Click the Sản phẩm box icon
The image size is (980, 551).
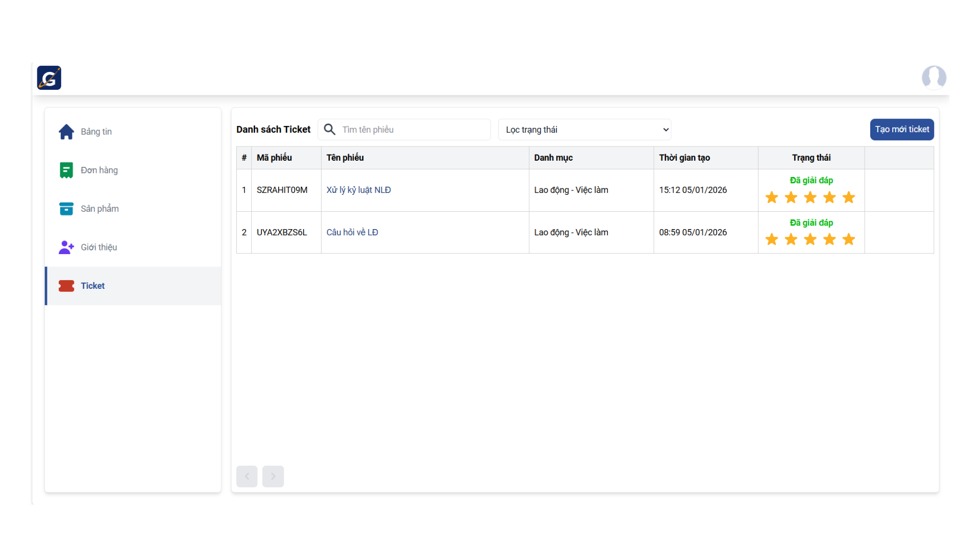click(x=66, y=209)
